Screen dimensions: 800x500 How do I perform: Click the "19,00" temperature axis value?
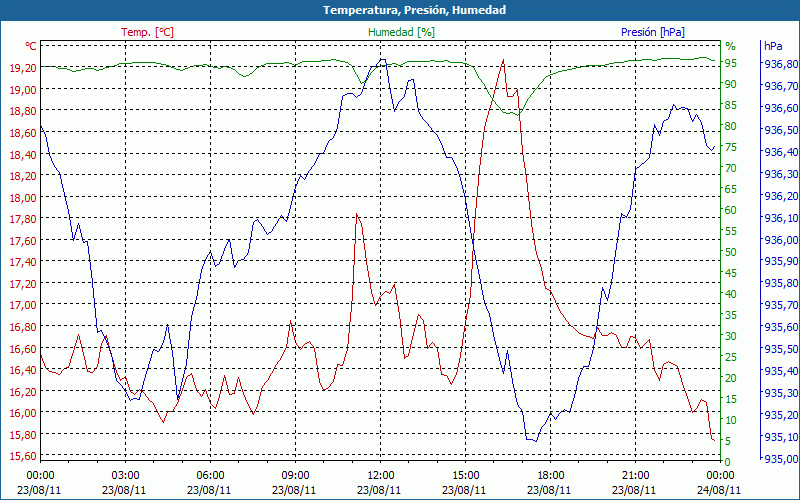(x=23, y=89)
